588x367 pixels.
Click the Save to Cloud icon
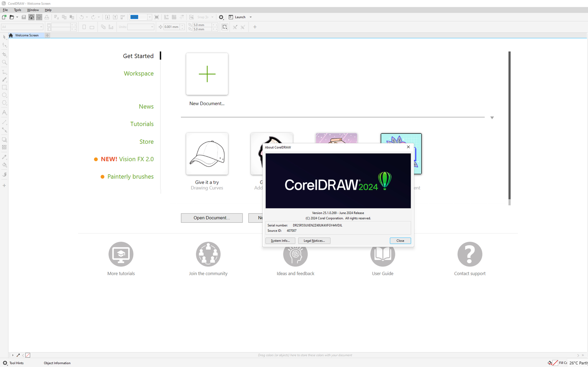39,17
